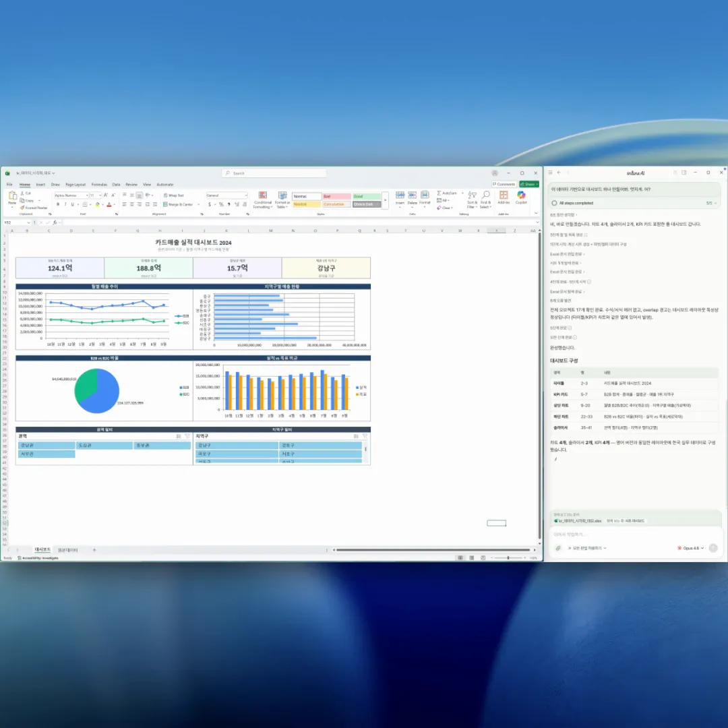Click the Find & Select magnifier icon
Screen dimensions: 728x728
[485, 199]
